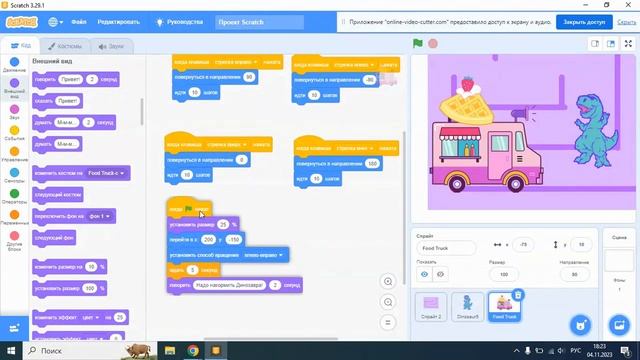Open rotation style dropdown влево-вправо
Image resolution: width=640 pixels, height=360 pixels.
(x=263, y=255)
